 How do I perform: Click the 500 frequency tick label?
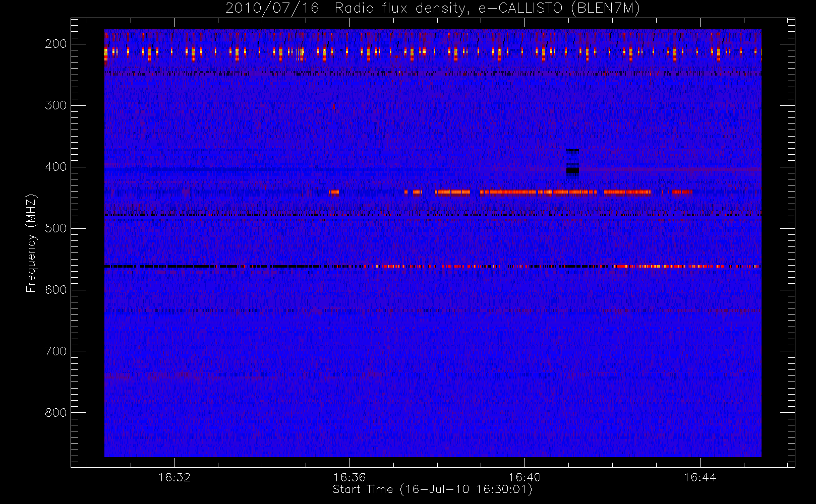click(x=56, y=228)
